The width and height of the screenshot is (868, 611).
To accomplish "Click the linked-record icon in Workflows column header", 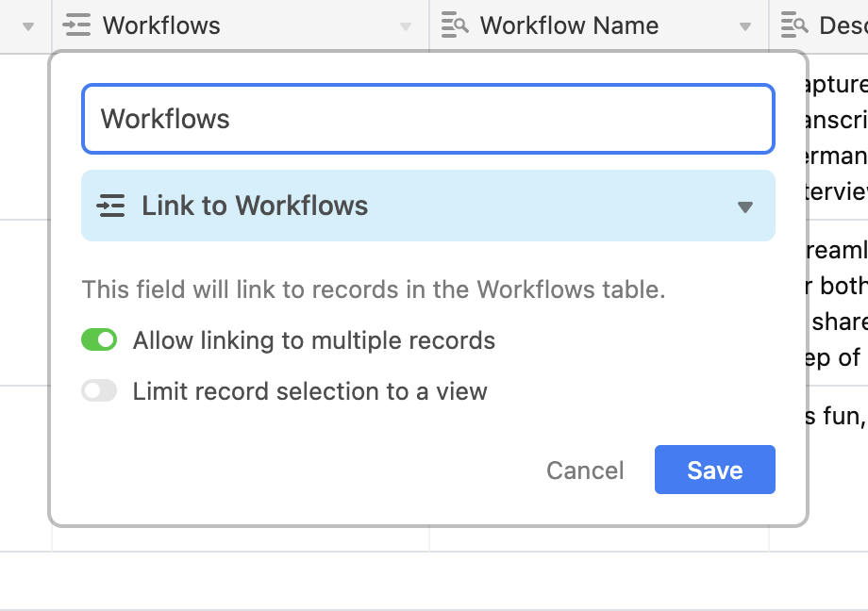I will tap(77, 25).
